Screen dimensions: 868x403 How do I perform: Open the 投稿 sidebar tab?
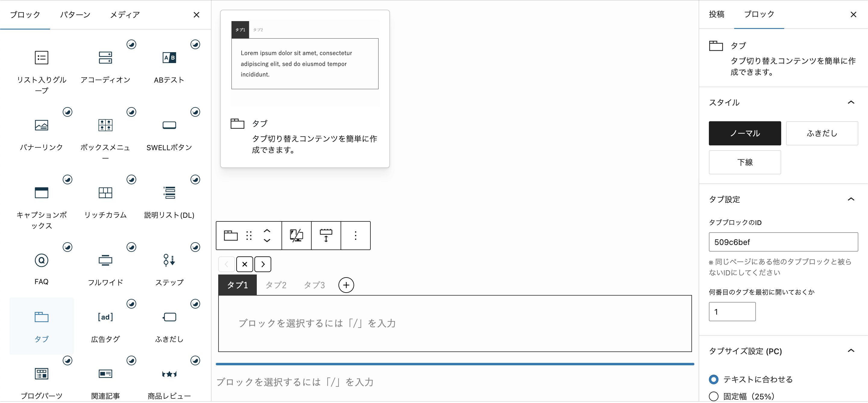tap(716, 14)
